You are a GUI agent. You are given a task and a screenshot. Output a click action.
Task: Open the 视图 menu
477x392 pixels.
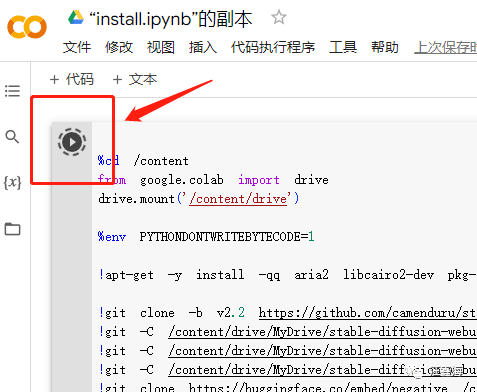pos(161,47)
